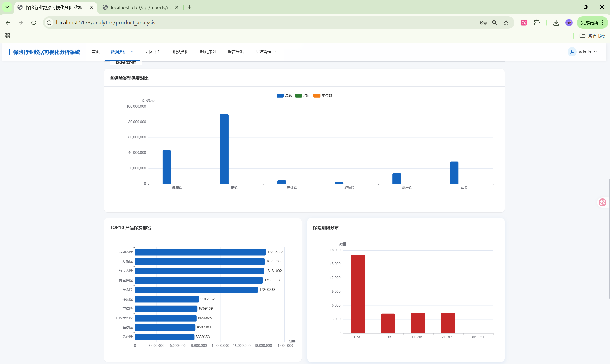This screenshot has height=364, width=610.
Task: Expand the 数据分析 dropdown menu
Action: point(122,52)
